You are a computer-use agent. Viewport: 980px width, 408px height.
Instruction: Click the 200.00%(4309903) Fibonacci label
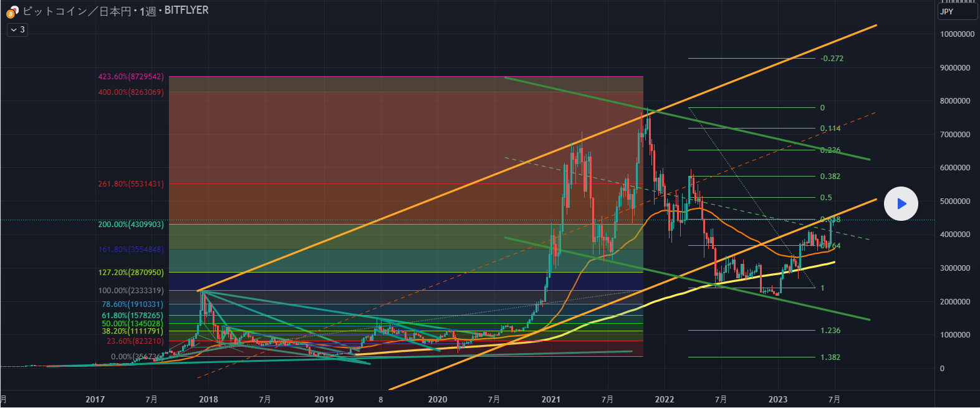131,224
